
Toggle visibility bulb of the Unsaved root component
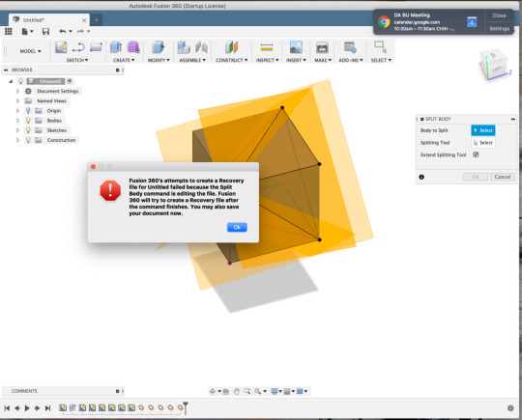tap(20, 81)
